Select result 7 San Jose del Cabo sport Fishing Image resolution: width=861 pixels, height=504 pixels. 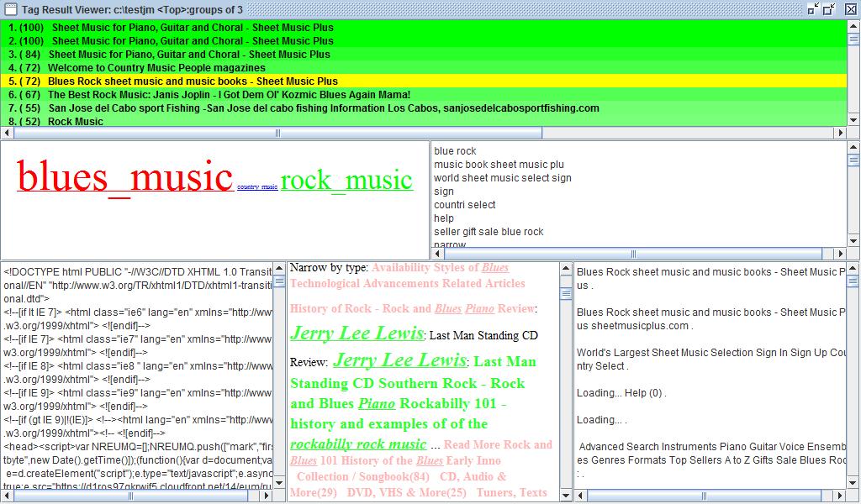[x=424, y=108]
